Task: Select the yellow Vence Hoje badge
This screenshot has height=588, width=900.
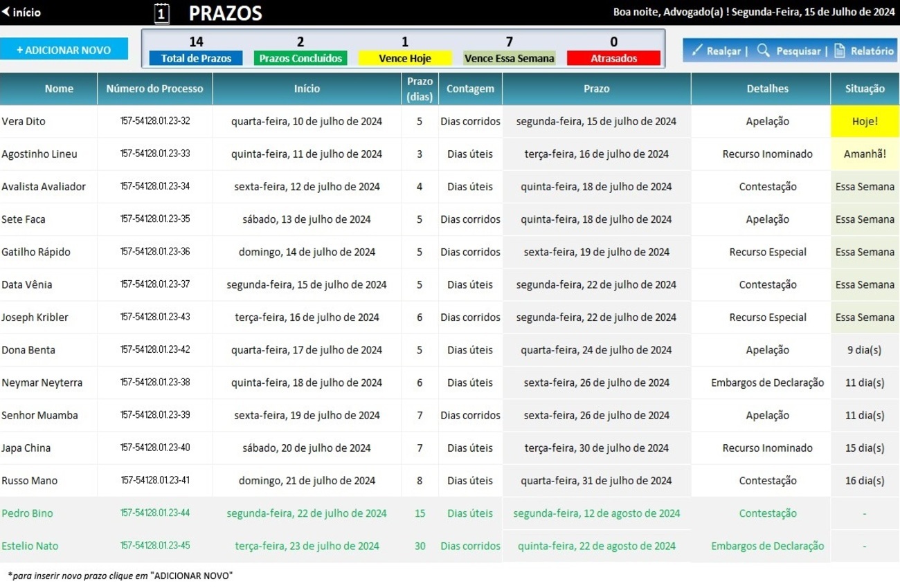Action: (404, 59)
